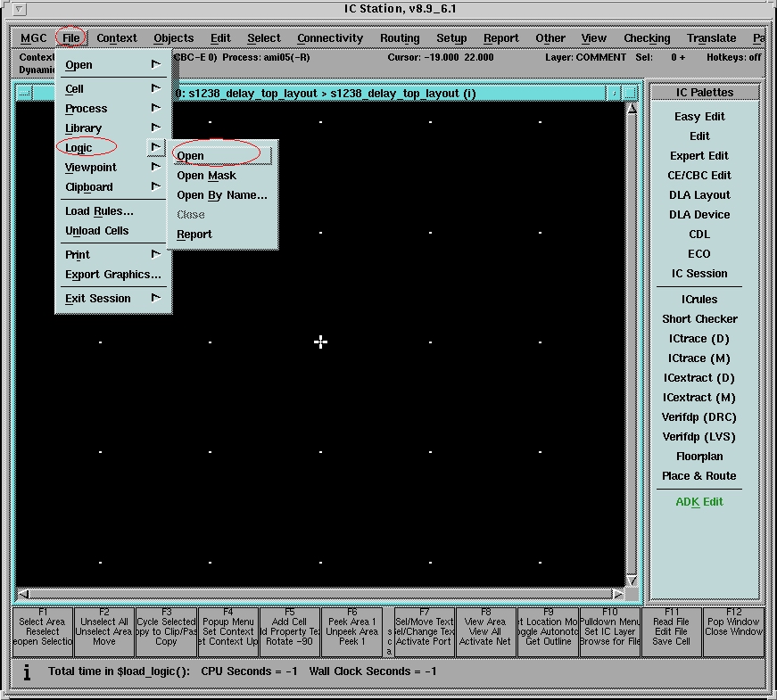Viewport: 777px width, 700px height.
Task: Click the info icon in status bar
Action: (x=27, y=671)
